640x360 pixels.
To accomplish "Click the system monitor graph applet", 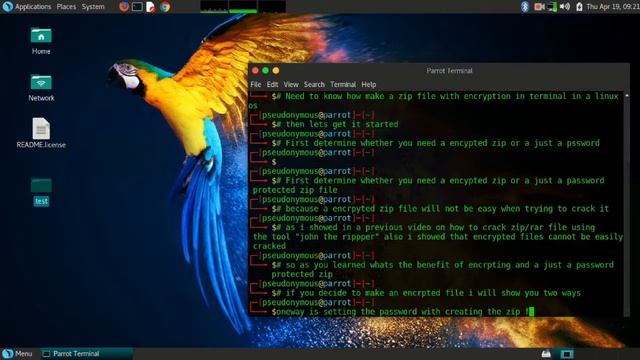I will click(243, 7).
